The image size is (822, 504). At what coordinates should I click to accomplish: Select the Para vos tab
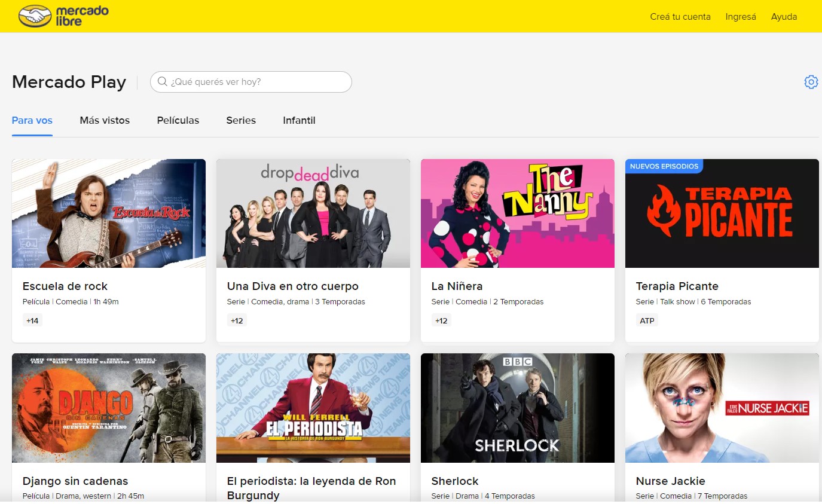(32, 120)
